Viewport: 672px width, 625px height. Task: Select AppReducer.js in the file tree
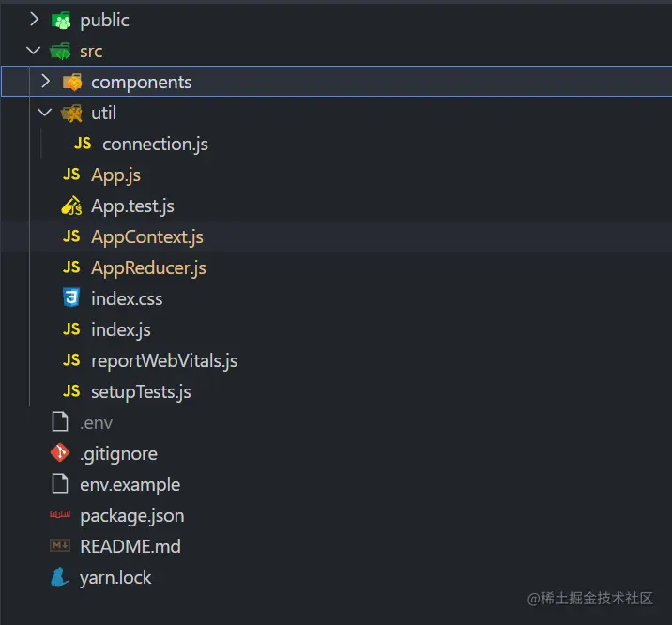point(148,267)
